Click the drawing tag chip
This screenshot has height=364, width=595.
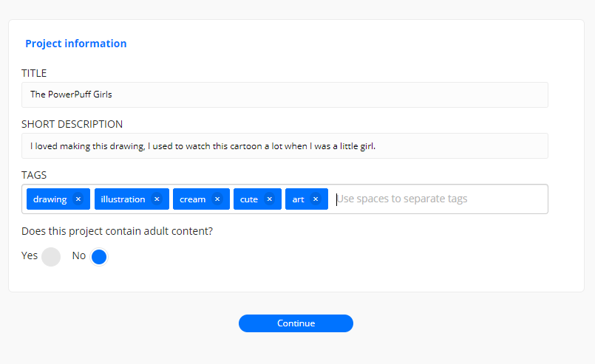(x=58, y=199)
